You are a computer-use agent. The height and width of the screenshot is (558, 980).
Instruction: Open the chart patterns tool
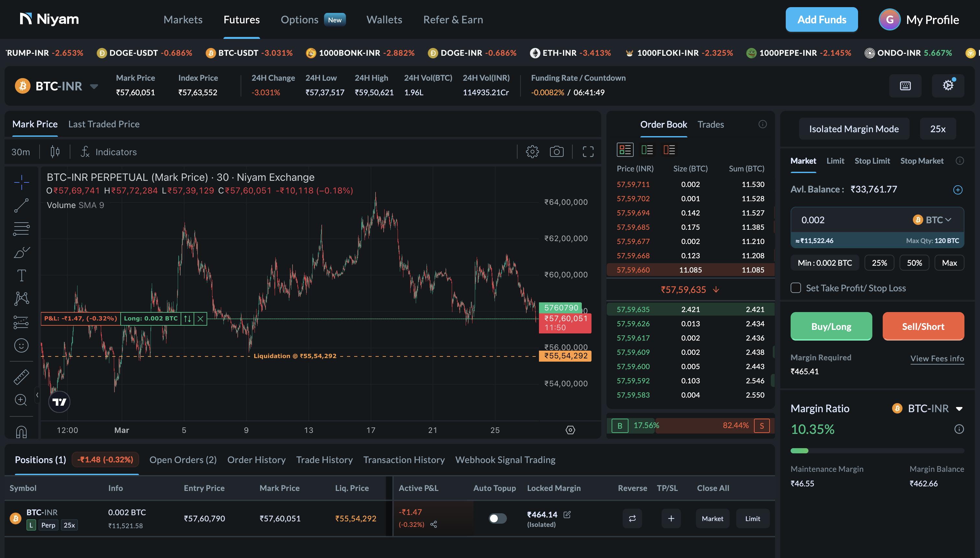[x=21, y=298]
